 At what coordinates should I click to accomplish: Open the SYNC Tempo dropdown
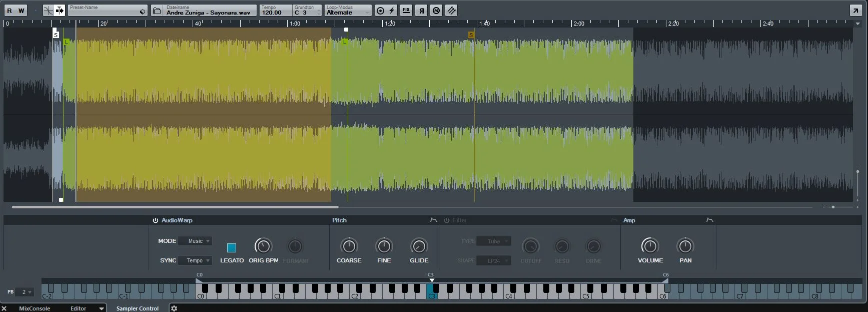tap(195, 260)
